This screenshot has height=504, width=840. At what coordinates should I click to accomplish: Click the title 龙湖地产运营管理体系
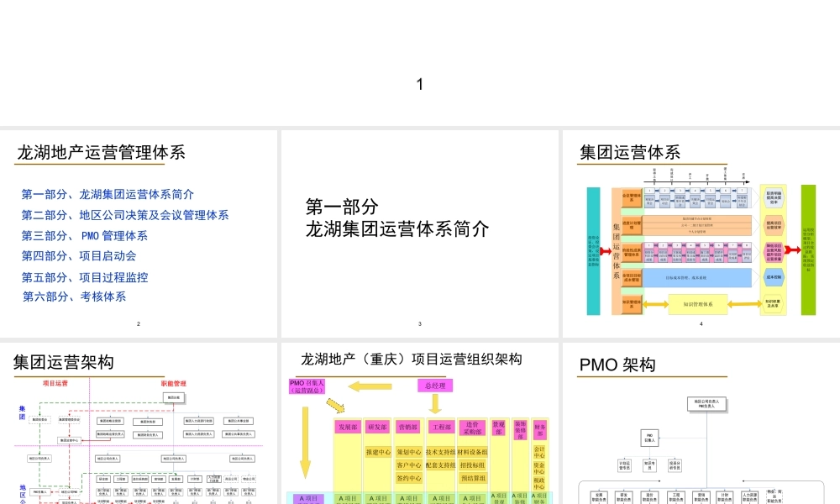click(x=102, y=153)
